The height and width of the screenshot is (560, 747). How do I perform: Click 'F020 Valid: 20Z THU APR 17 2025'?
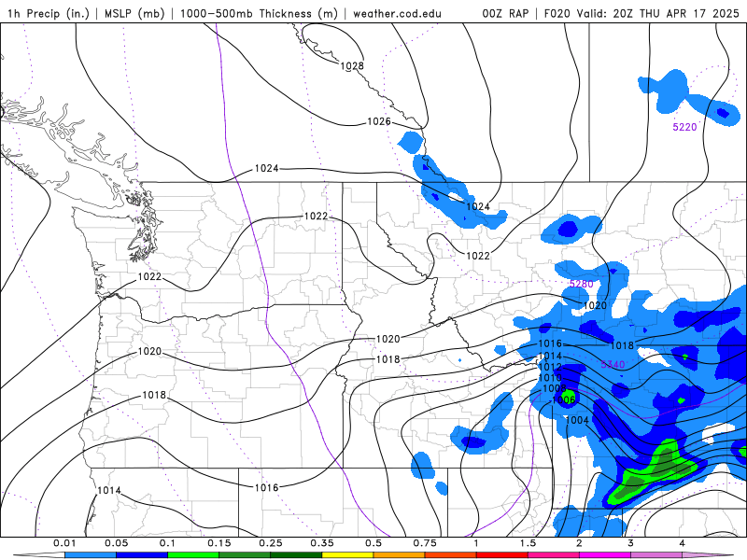(x=641, y=13)
